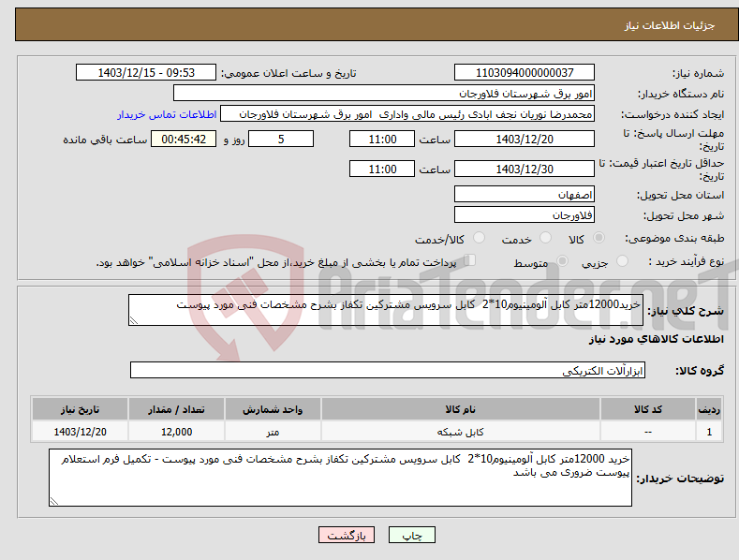The width and height of the screenshot is (739, 560).
Task: Toggle the Islamic treasury bonds payment checkbox
Action: (470, 260)
